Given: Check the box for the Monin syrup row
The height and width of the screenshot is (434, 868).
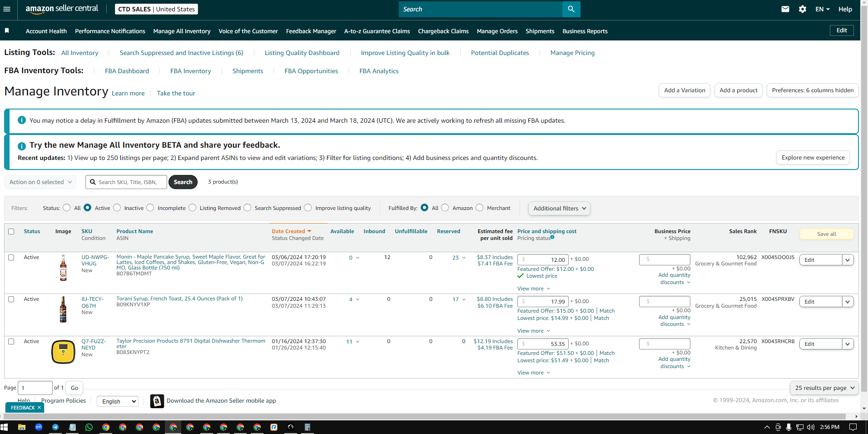Looking at the screenshot, I should [11, 257].
